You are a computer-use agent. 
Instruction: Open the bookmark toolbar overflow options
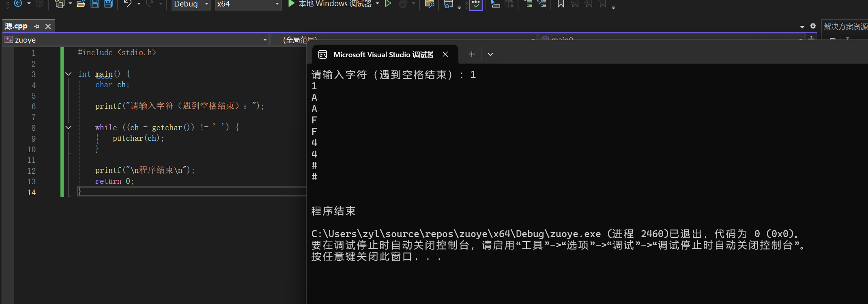(613, 7)
